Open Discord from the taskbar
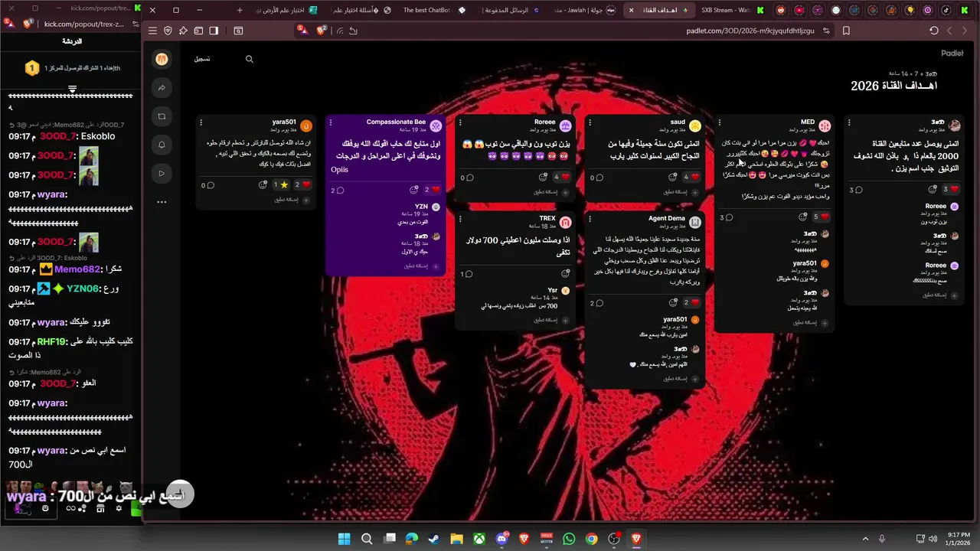Screen dimensions: 980x551 tap(501, 539)
